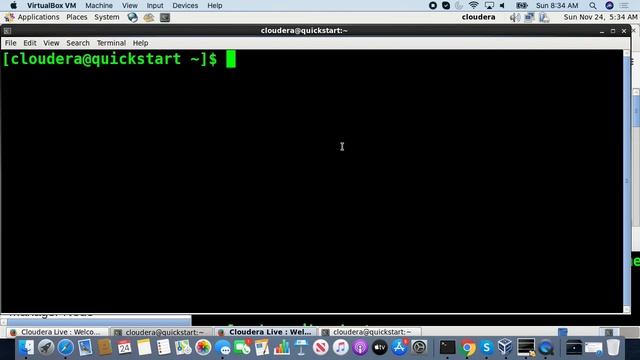
Task: Click the terminal window vertical scrollbar
Action: (x=627, y=181)
